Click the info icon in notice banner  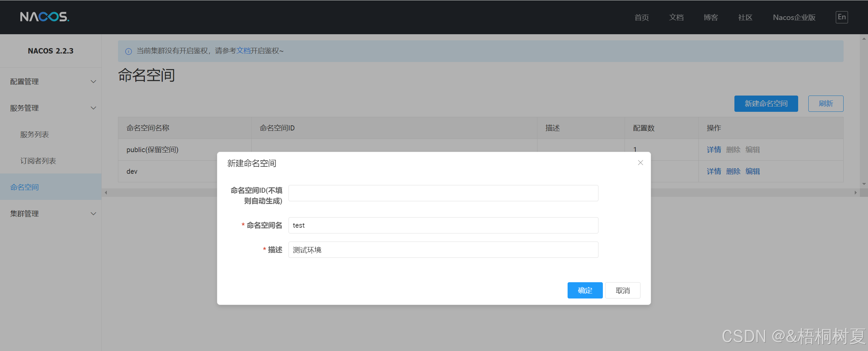pos(129,51)
